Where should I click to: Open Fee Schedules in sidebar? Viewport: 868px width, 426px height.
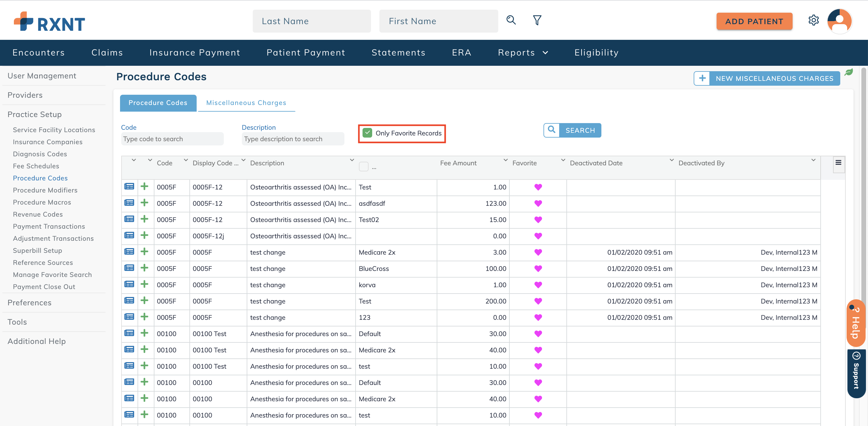click(x=36, y=166)
